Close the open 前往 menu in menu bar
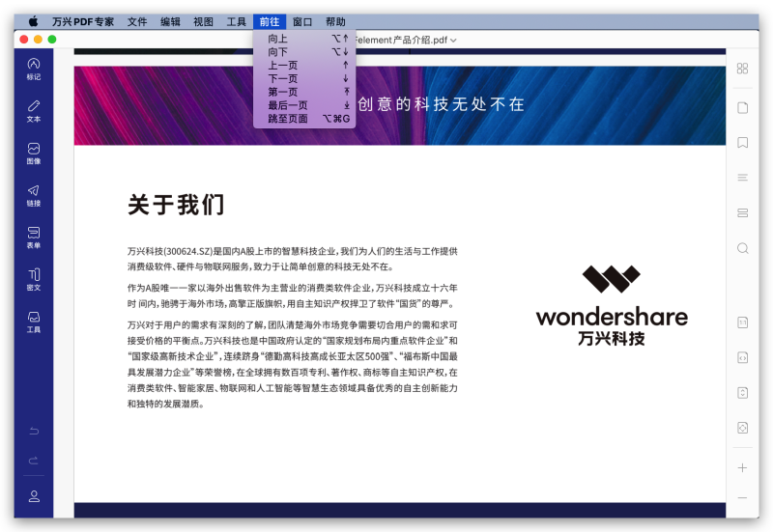The width and height of the screenshot is (773, 532). [x=270, y=21]
